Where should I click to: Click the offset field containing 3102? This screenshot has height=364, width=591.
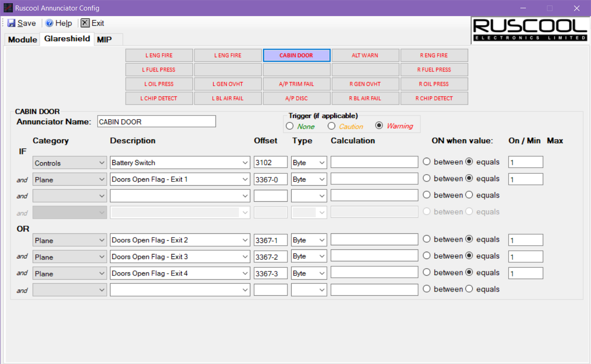tap(271, 162)
